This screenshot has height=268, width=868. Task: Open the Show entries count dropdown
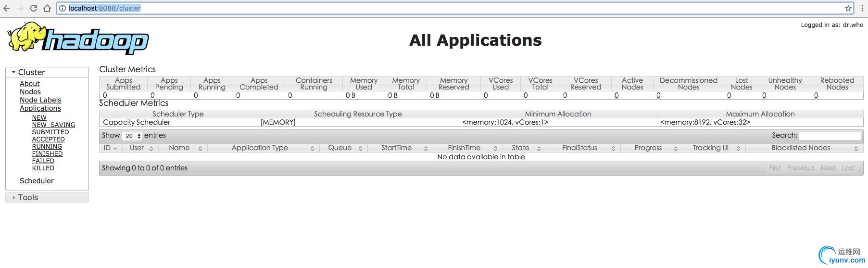[132, 136]
